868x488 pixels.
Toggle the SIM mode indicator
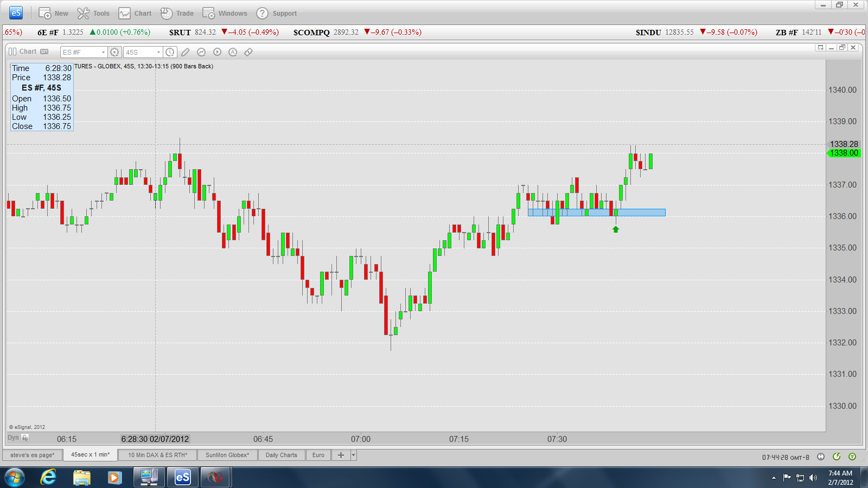tap(44, 52)
